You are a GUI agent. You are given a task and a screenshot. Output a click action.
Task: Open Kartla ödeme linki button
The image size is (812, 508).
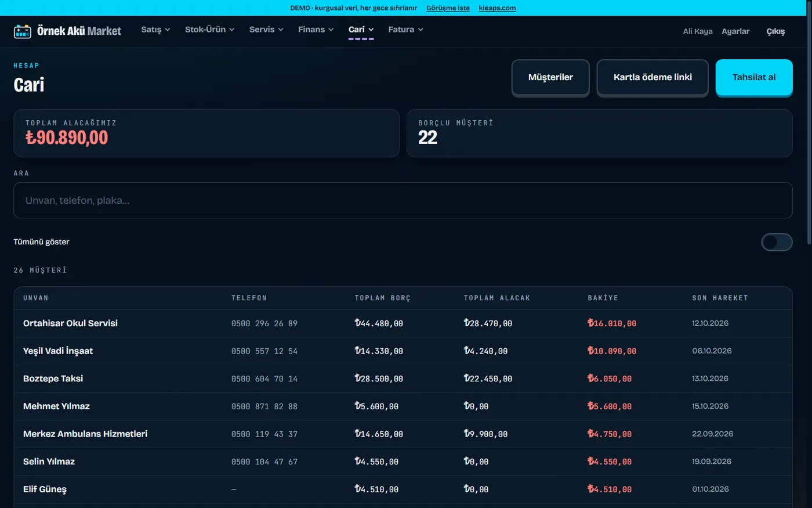(652, 77)
